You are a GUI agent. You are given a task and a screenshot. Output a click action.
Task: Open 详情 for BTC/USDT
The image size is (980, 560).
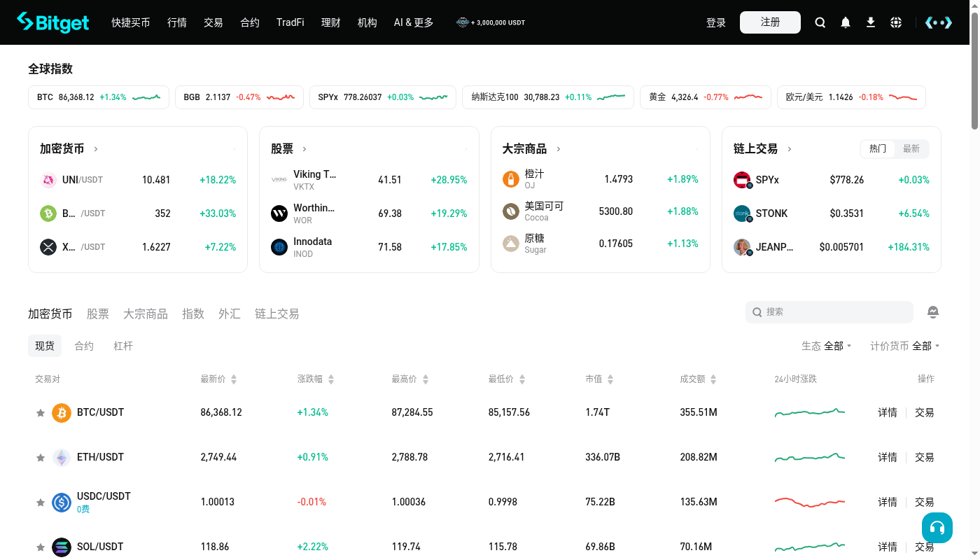pos(888,412)
